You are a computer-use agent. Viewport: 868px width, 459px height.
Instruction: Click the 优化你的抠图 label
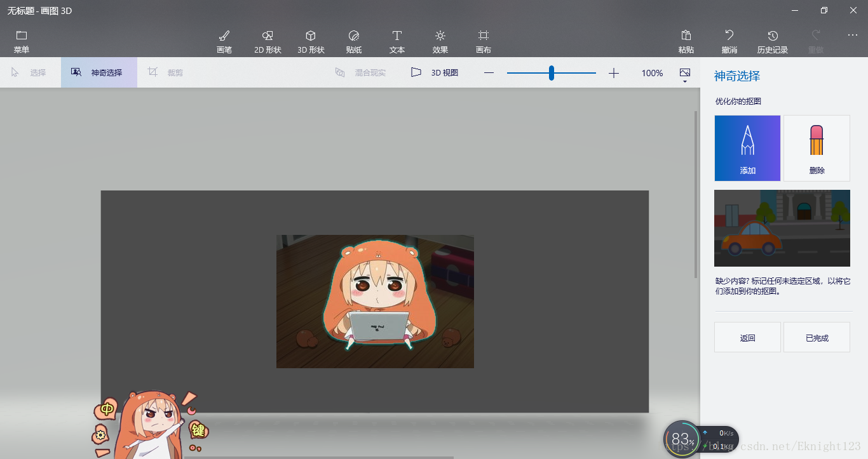(x=738, y=101)
